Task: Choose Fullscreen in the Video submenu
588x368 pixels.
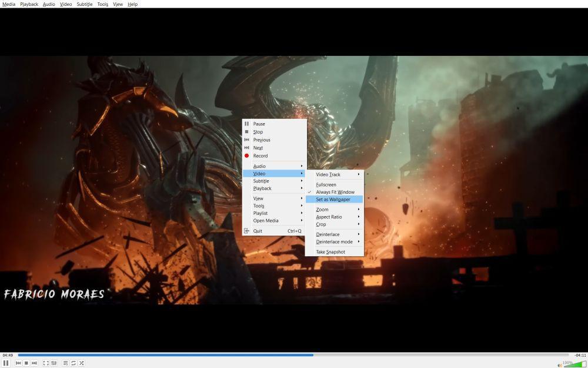Action: [x=335, y=185]
